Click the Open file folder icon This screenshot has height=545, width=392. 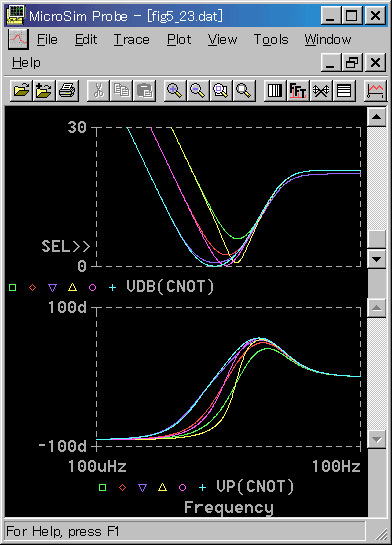click(21, 91)
